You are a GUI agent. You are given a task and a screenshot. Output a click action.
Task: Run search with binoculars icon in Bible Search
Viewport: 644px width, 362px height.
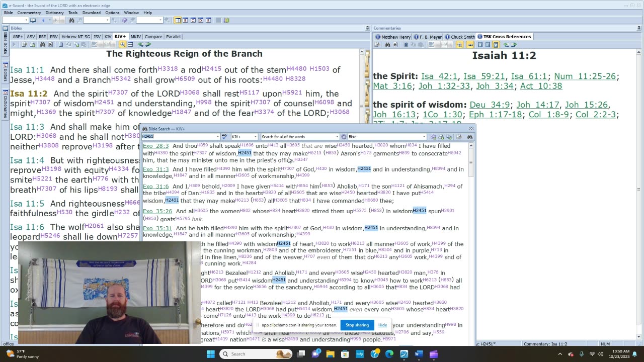[x=470, y=137]
